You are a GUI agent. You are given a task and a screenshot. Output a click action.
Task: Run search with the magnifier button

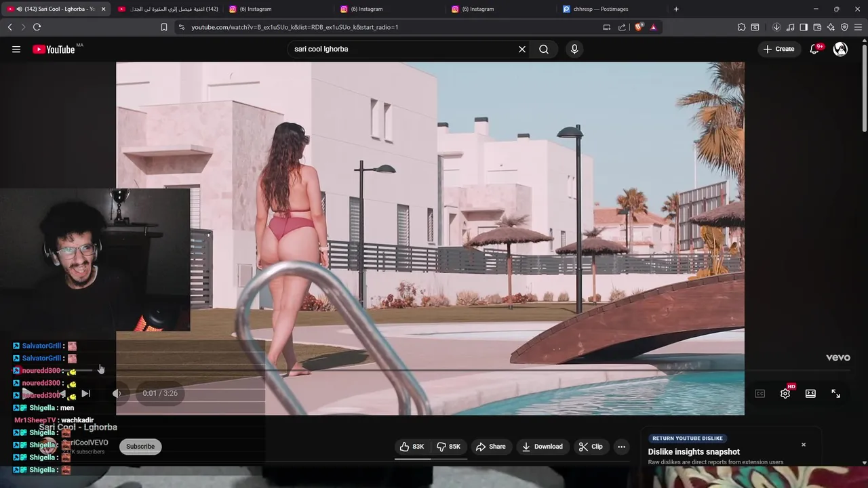coord(544,49)
